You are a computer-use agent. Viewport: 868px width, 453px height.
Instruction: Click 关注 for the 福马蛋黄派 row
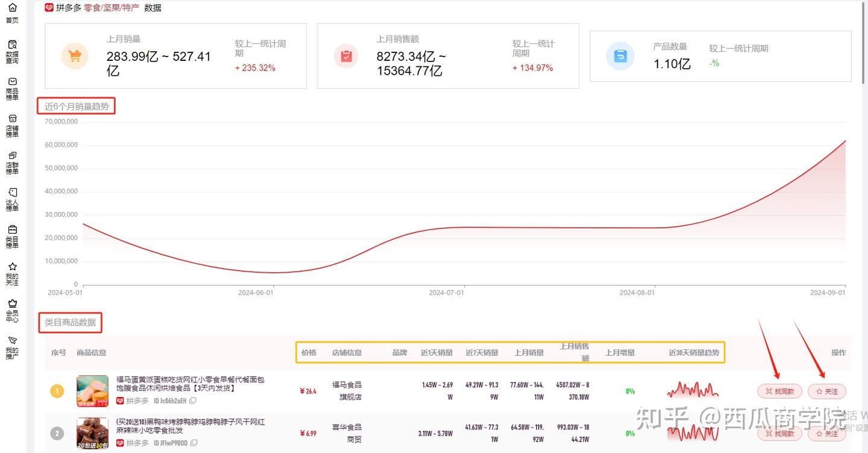(827, 392)
